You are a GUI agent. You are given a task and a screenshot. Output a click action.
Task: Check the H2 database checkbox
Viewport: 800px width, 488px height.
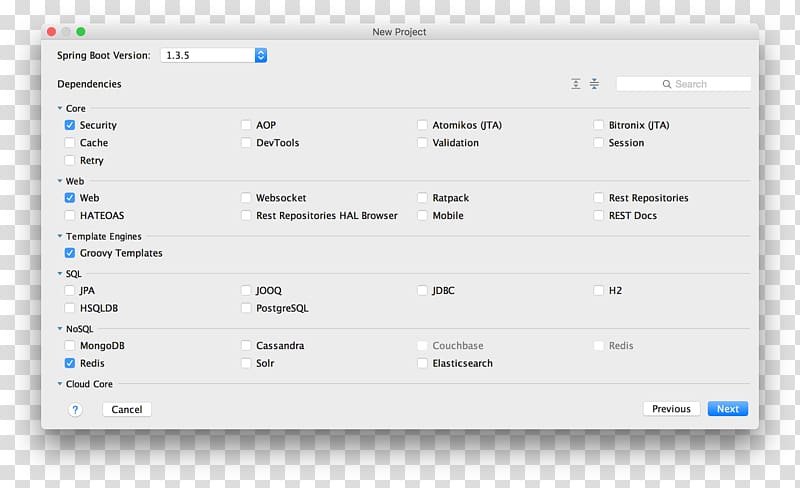point(598,290)
